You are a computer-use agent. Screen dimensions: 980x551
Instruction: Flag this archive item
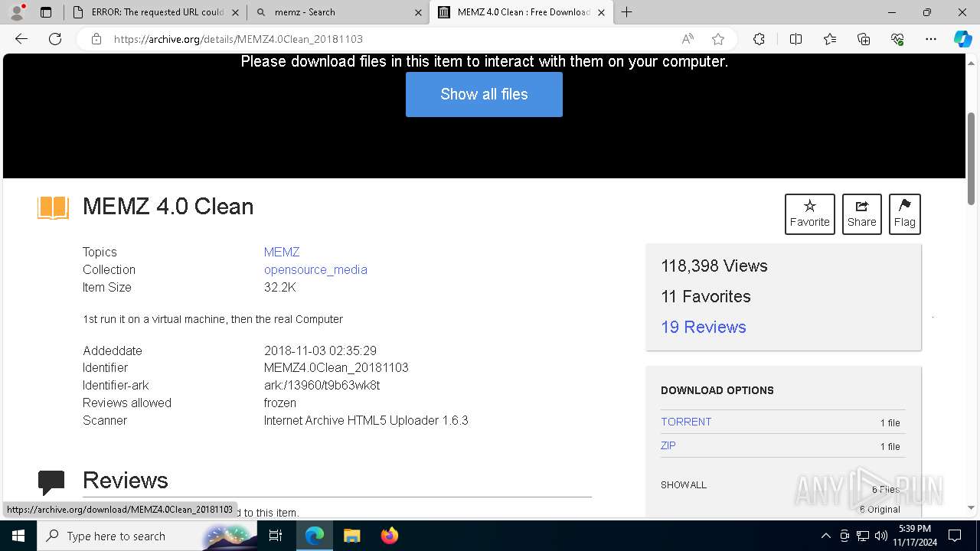pyautogui.click(x=904, y=214)
